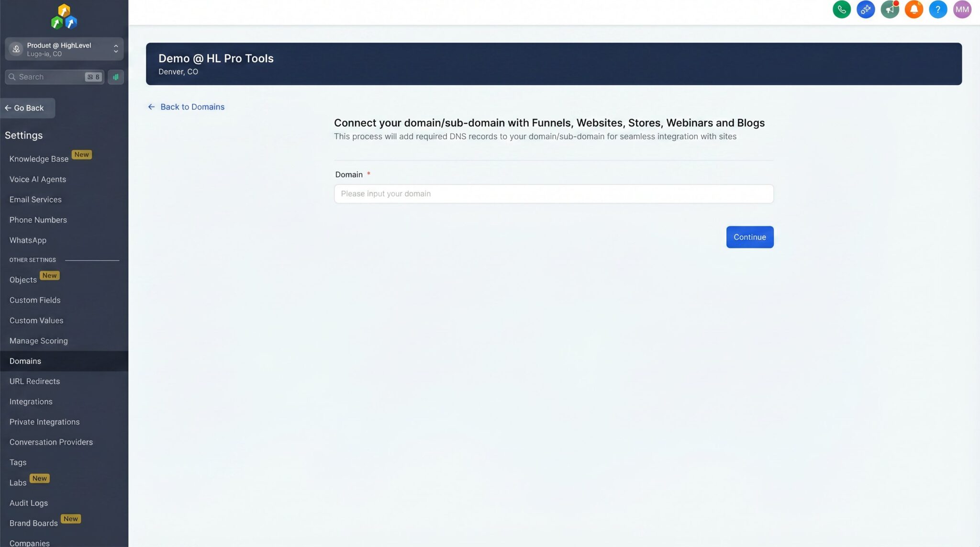This screenshot has height=547, width=980.
Task: Expand the Product @ HighLevel account switcher
Action: click(64, 49)
